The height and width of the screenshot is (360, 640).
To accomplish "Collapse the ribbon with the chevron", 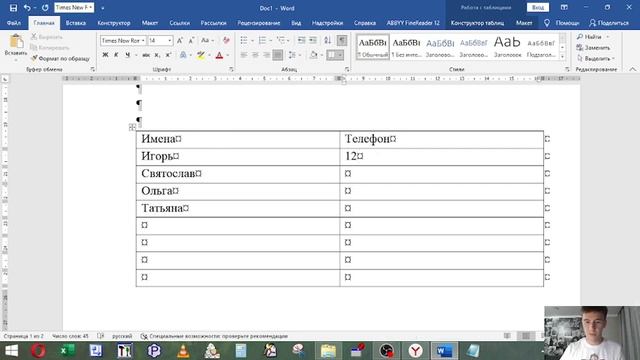I will [633, 69].
